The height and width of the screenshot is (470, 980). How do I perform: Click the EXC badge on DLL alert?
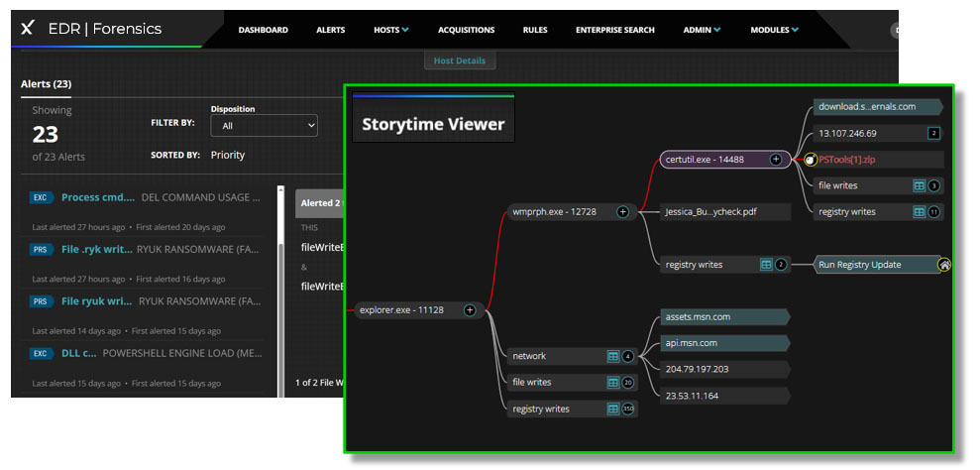[40, 354]
